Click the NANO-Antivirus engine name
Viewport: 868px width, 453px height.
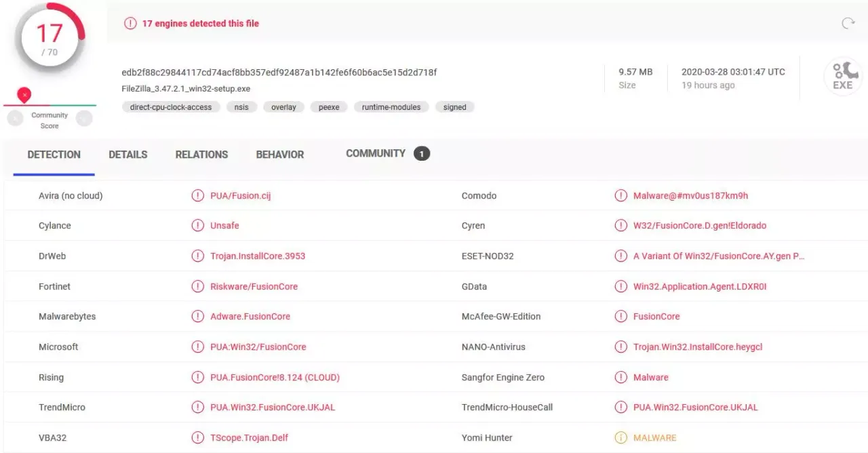tap(493, 347)
